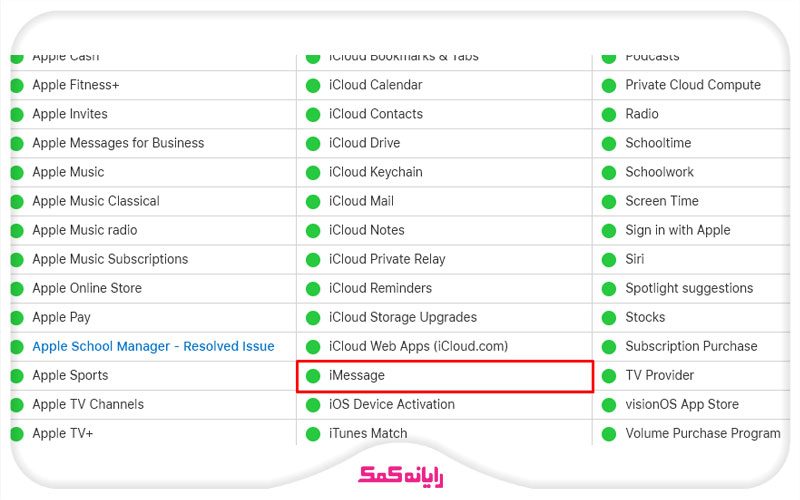Click the green status dot beside iMessage
This screenshot has height=500, width=800.
pos(313,376)
